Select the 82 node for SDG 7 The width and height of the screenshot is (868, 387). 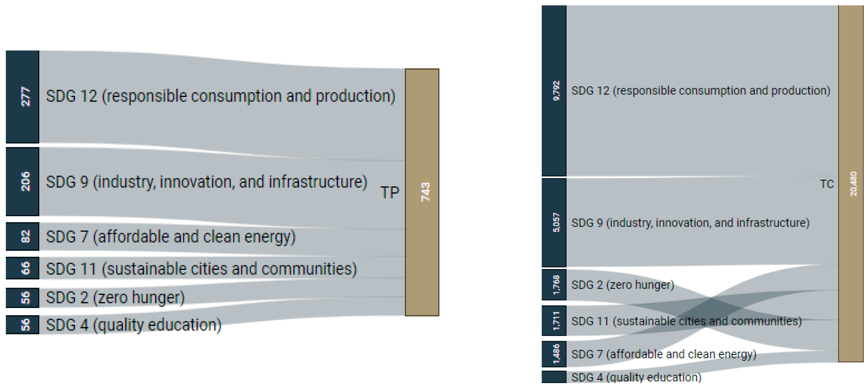click(x=22, y=236)
